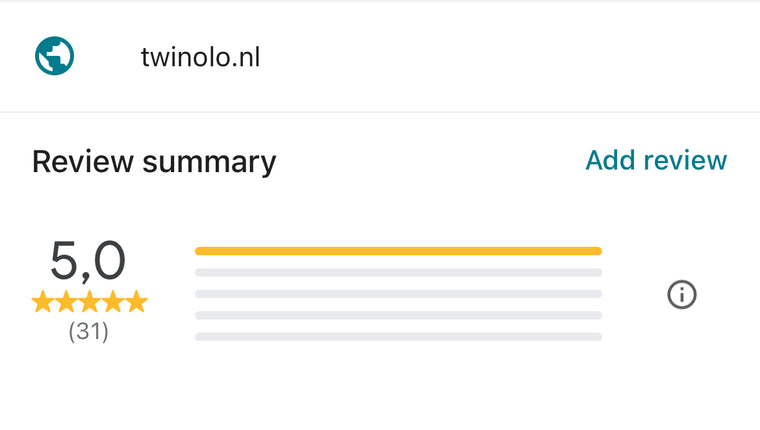Click the third yellow star
Viewport: 760px width, 430px height.
(x=90, y=302)
